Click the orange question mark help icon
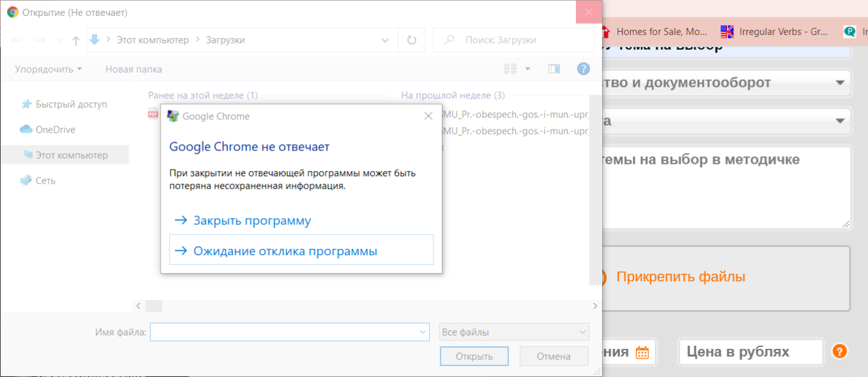Image resolution: width=868 pixels, height=377 pixels. point(839,351)
